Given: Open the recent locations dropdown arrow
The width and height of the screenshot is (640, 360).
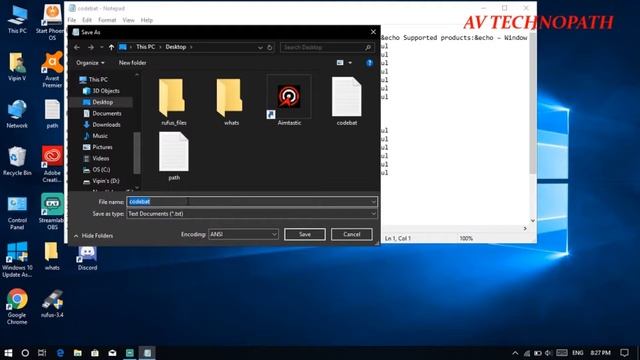Looking at the screenshot, I should tap(101, 47).
